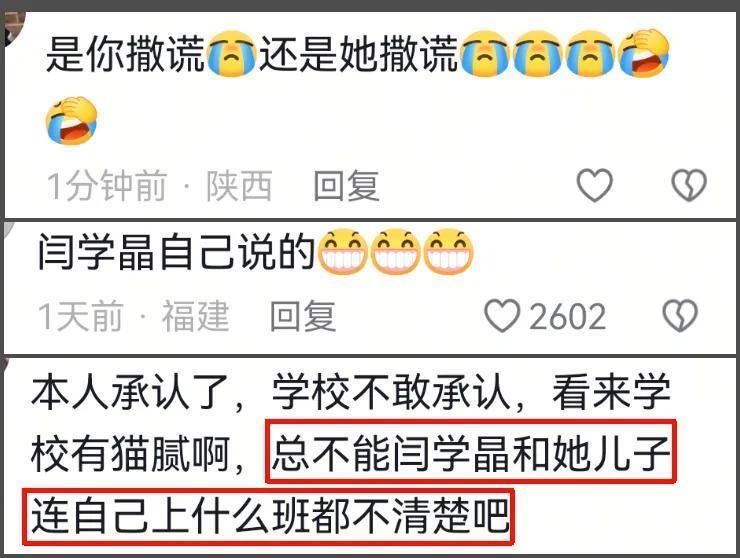Click the 福建 location label

[x=195, y=316]
